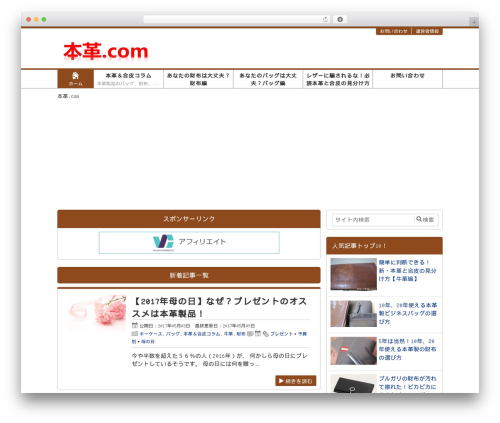Click the green maximize window button
Viewport: 500px width, 423px height.
44,19
